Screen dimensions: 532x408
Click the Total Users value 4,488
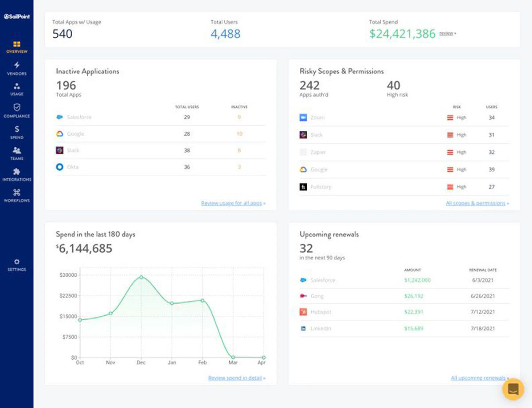225,34
